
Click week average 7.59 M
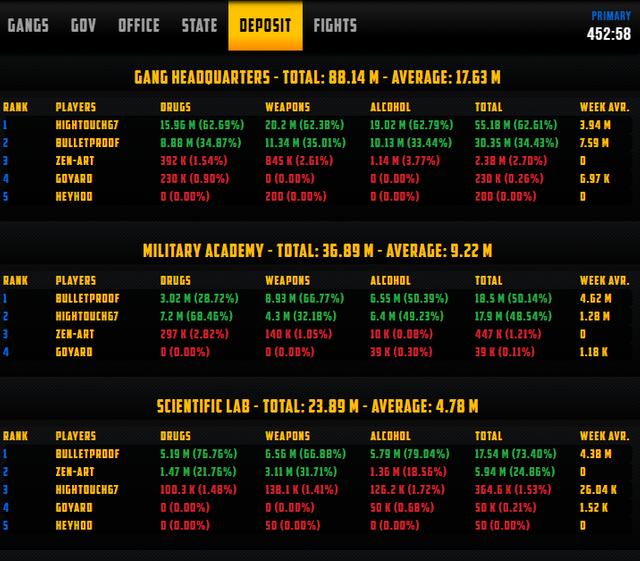(x=594, y=143)
